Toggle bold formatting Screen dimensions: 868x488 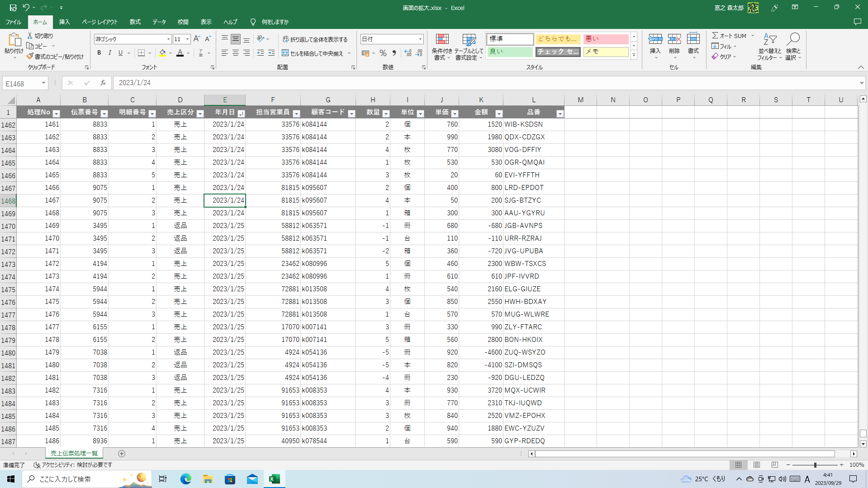(99, 53)
